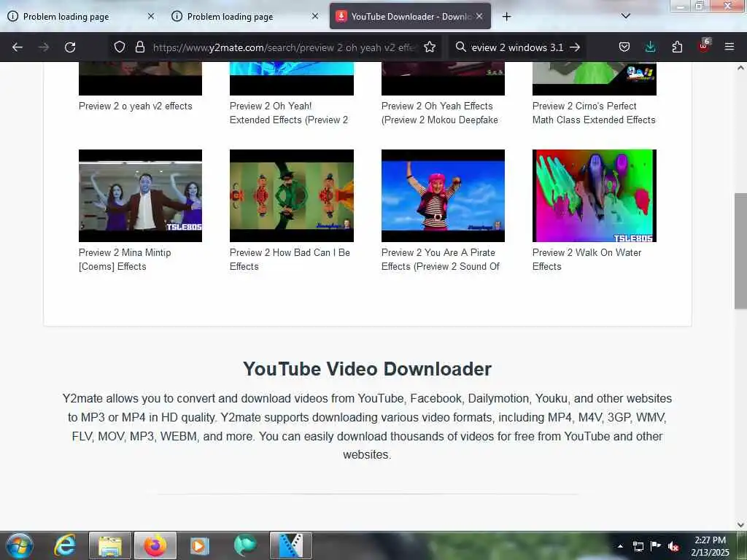The height and width of the screenshot is (560, 747).
Task: Open the media player taskbar icon
Action: pos(199,545)
